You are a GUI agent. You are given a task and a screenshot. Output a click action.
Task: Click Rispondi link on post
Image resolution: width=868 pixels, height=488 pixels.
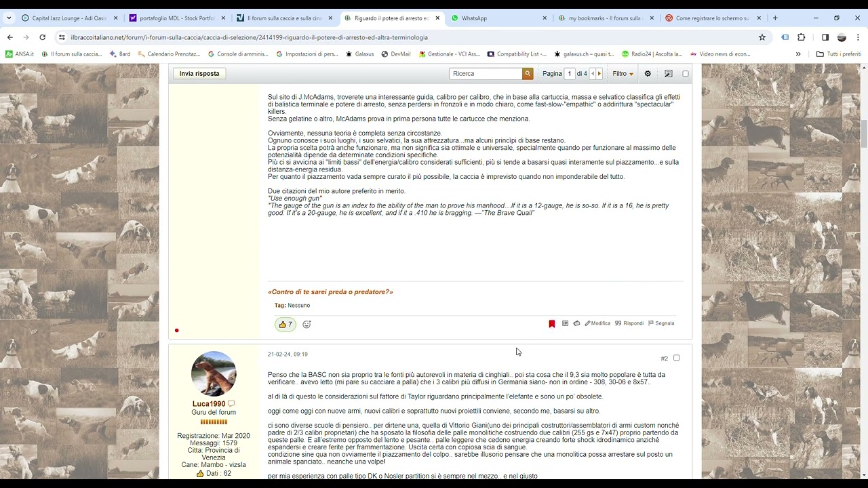click(629, 323)
